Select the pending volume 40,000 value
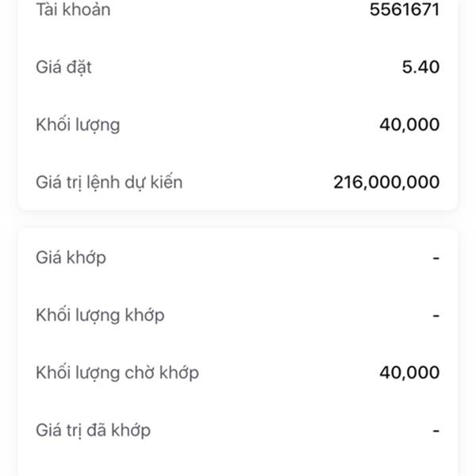The height and width of the screenshot is (476, 476). tap(410, 373)
